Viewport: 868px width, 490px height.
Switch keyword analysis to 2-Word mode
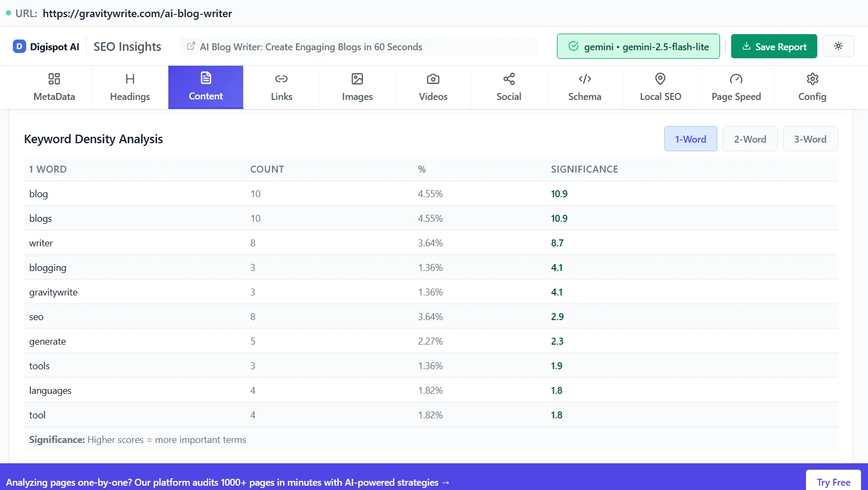pyautogui.click(x=749, y=138)
